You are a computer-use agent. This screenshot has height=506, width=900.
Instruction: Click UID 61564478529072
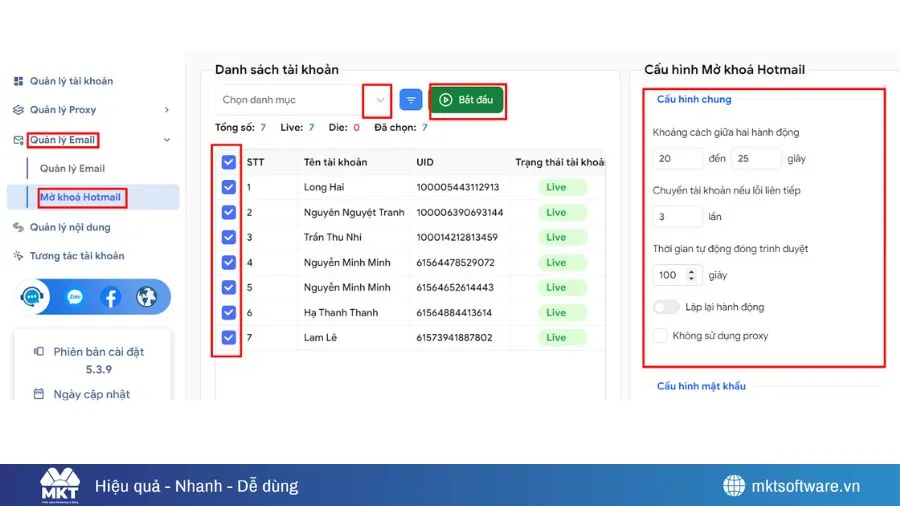tap(455, 262)
